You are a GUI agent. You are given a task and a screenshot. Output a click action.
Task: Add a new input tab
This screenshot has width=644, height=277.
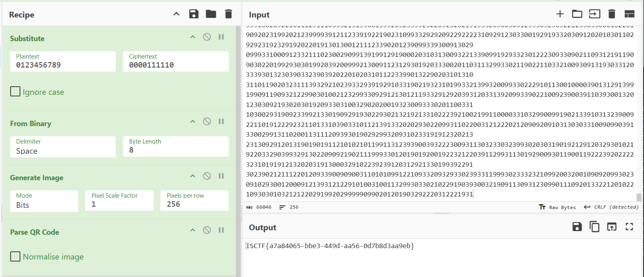point(560,14)
